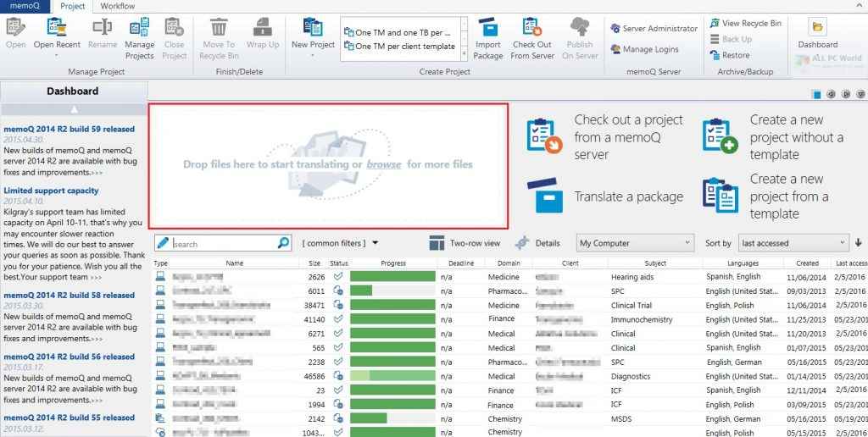The image size is (868, 437).
Task: Click View Recycle Bin
Action: tap(745, 23)
